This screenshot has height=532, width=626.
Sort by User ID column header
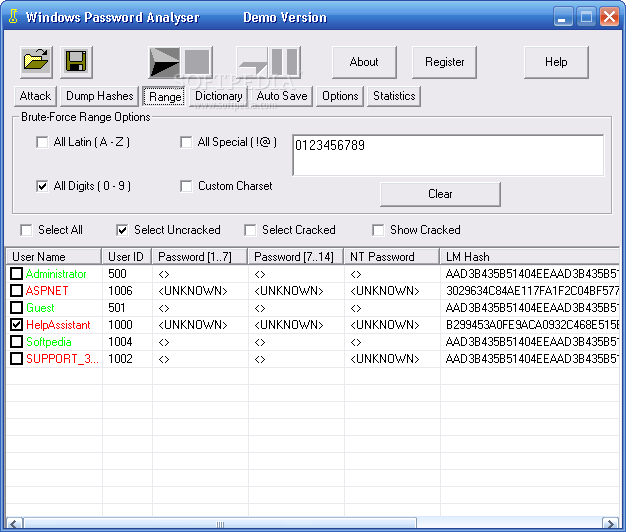tap(127, 256)
